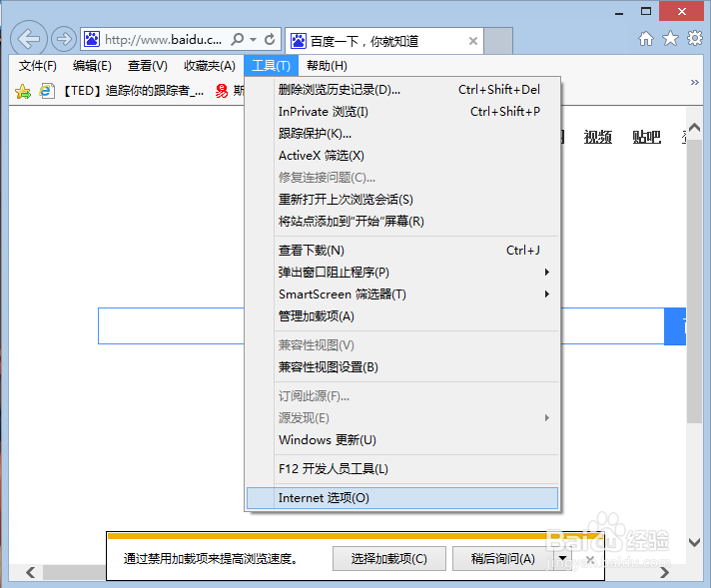Select 兼容性视图设置(B)
The image size is (711, 588).
click(402, 367)
